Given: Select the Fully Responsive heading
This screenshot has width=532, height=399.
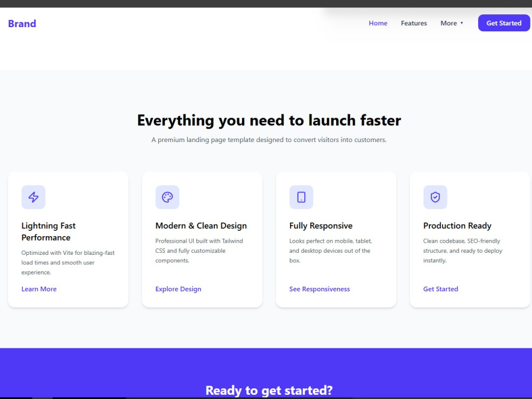Looking at the screenshot, I should [321, 226].
